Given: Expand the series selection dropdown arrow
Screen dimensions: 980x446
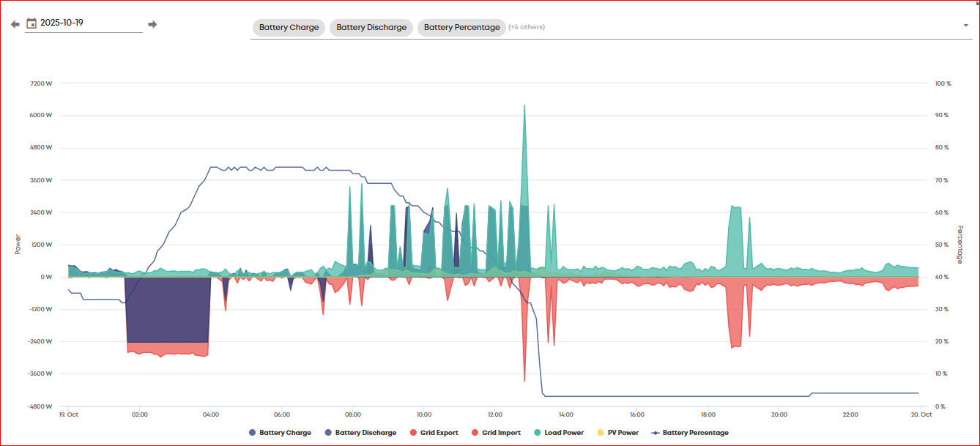Looking at the screenshot, I should 966,26.
